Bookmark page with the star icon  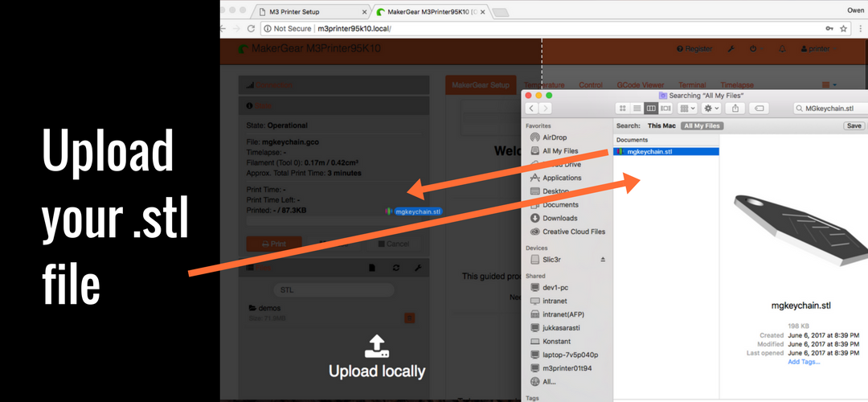(843, 28)
